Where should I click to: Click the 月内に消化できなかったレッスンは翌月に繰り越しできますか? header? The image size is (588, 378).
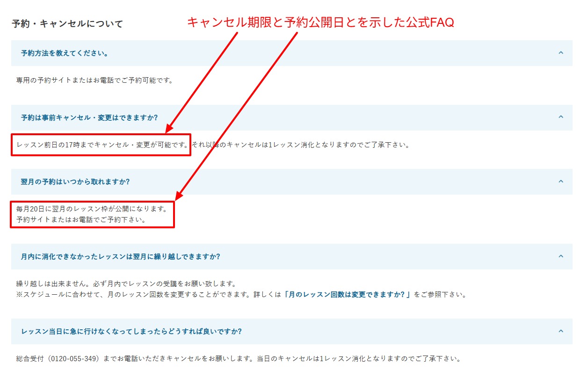point(292,256)
